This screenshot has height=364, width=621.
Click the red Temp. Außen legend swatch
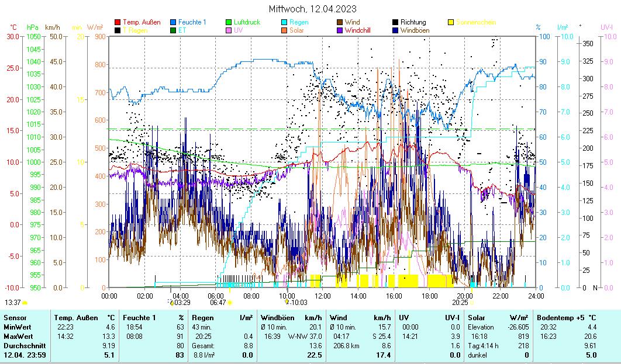[x=118, y=23]
